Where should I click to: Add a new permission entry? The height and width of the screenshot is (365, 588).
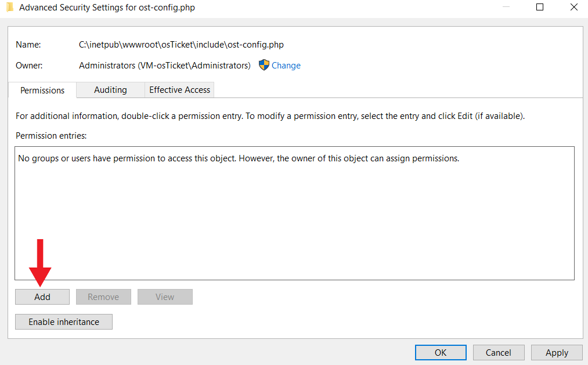pos(42,297)
